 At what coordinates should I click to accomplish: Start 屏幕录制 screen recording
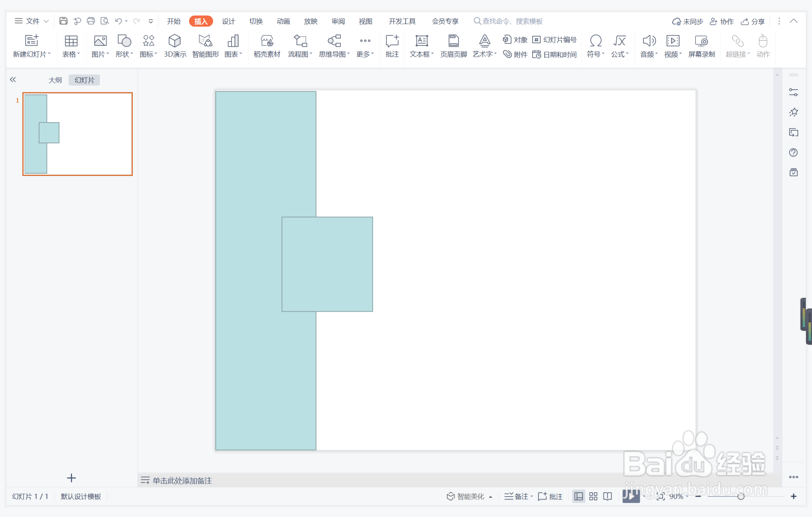pyautogui.click(x=701, y=41)
